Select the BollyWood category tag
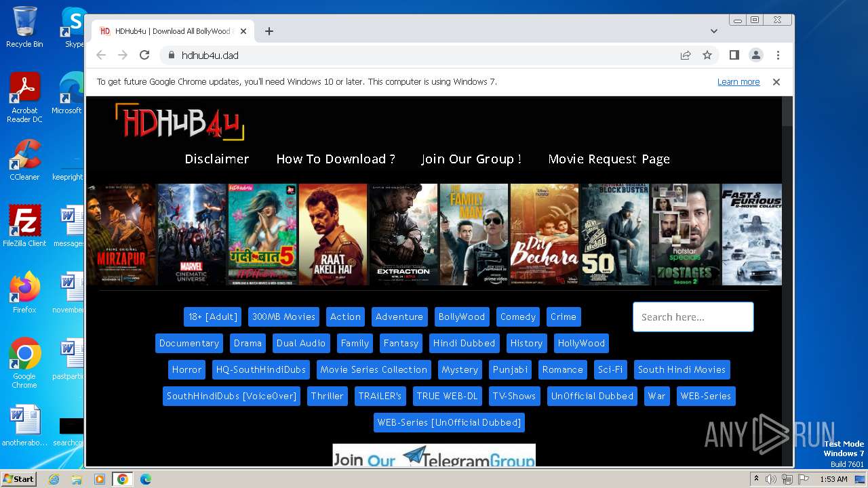This screenshot has width=868, height=488. (x=462, y=317)
